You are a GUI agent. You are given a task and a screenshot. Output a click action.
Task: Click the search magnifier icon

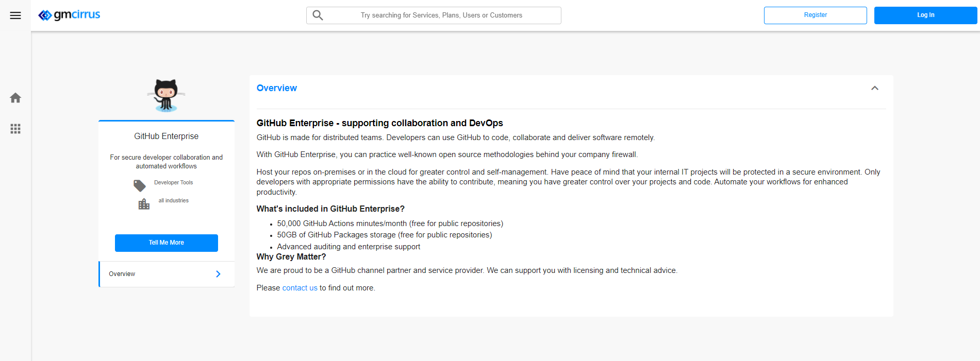coord(318,15)
